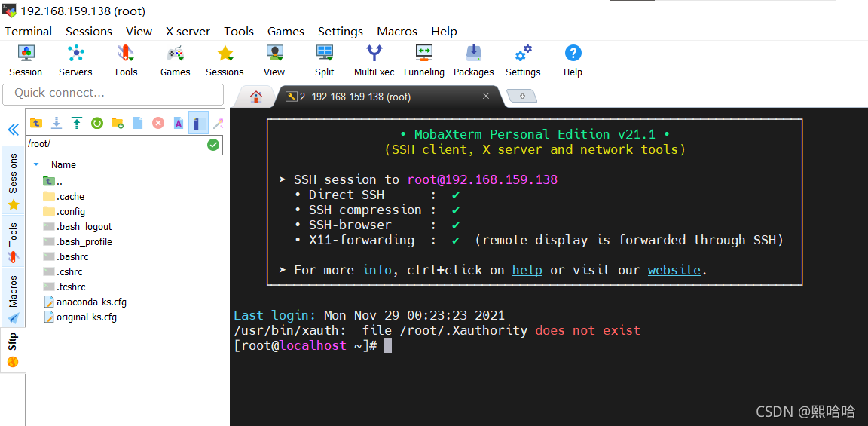Click the SFTP download arrow icon
Viewport: 868px width, 426px height.
click(x=57, y=123)
